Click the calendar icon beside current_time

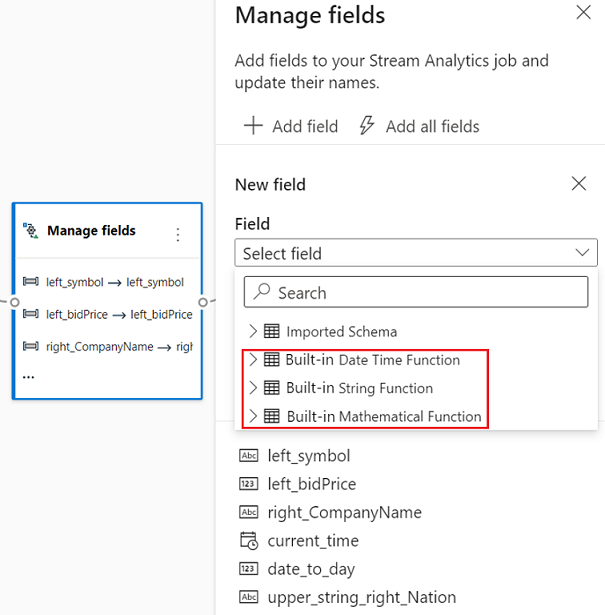point(249,541)
